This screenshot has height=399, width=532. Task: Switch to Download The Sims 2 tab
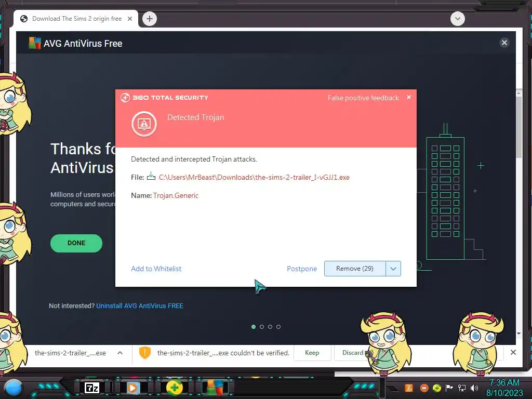coord(77,19)
